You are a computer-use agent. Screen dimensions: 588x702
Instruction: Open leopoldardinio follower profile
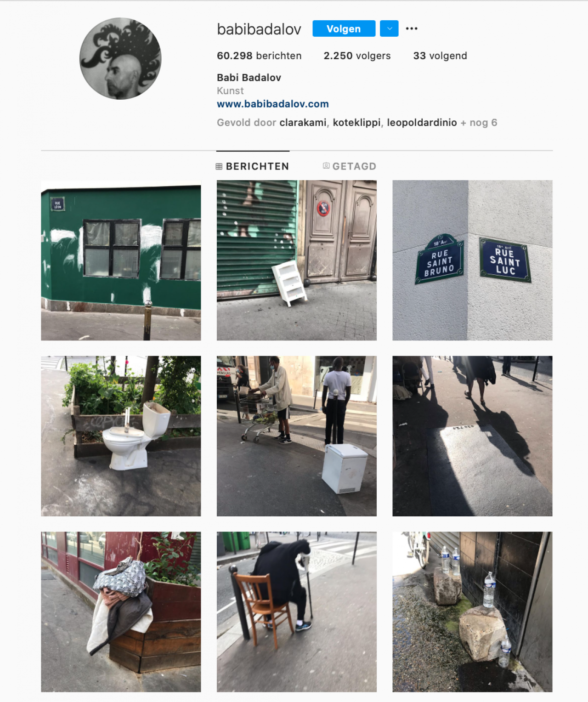click(x=422, y=123)
